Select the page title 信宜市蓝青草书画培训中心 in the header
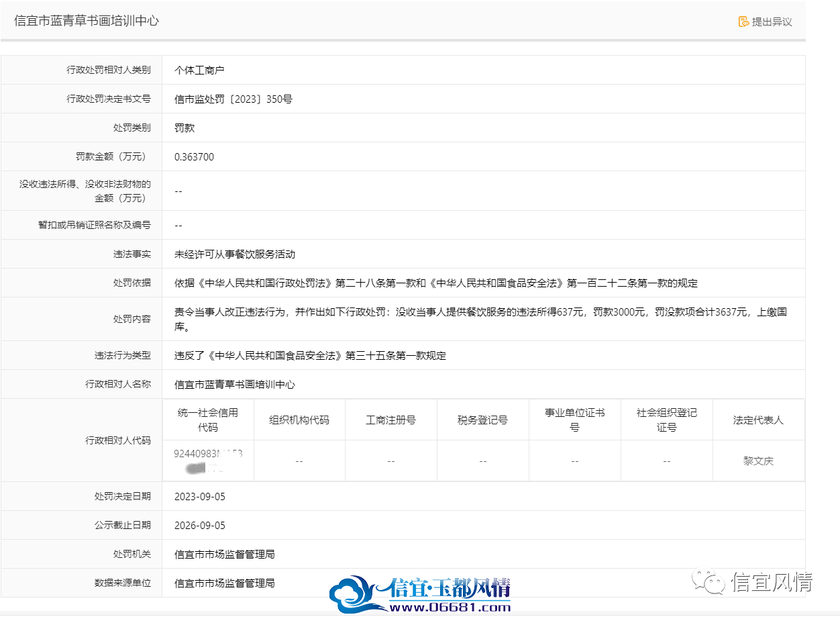Viewport: 840px width, 619px height. tap(87, 21)
